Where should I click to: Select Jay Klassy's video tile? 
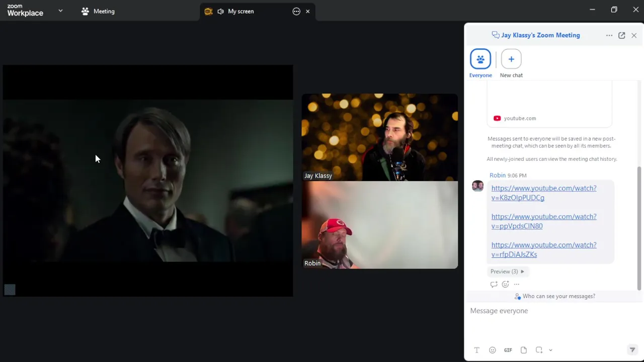380,137
